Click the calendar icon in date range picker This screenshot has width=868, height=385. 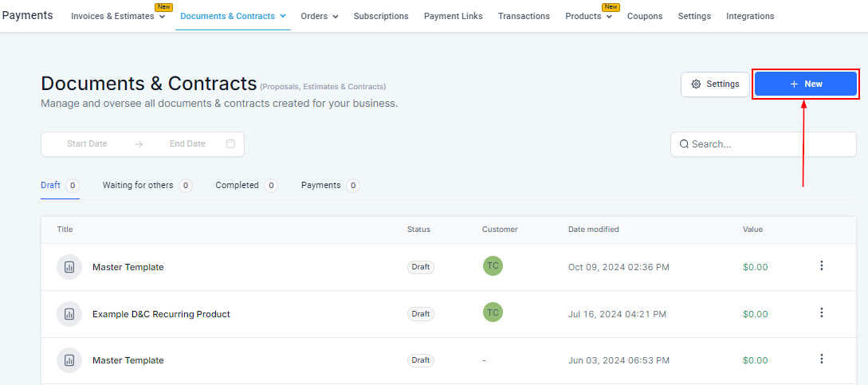pyautogui.click(x=230, y=144)
